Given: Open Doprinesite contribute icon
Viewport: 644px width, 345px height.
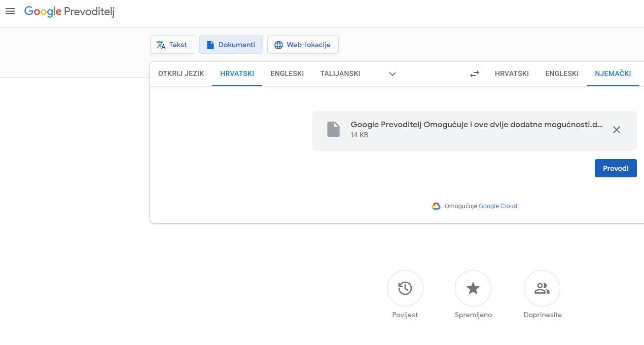Looking at the screenshot, I should point(542,288).
